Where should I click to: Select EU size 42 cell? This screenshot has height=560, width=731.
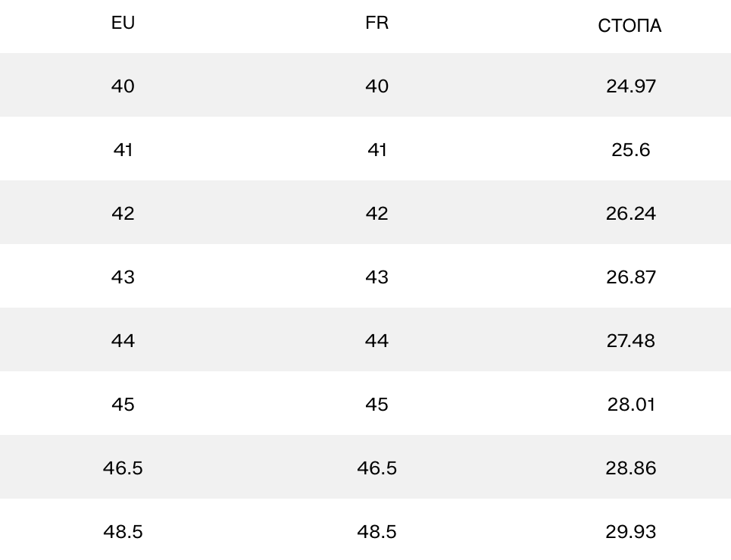click(x=123, y=214)
